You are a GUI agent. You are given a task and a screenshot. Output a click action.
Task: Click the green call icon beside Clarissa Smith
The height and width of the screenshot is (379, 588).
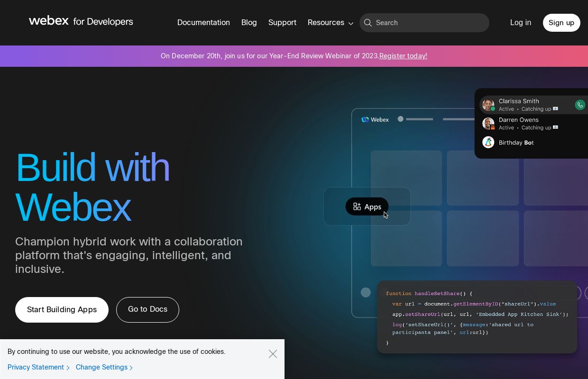point(580,105)
